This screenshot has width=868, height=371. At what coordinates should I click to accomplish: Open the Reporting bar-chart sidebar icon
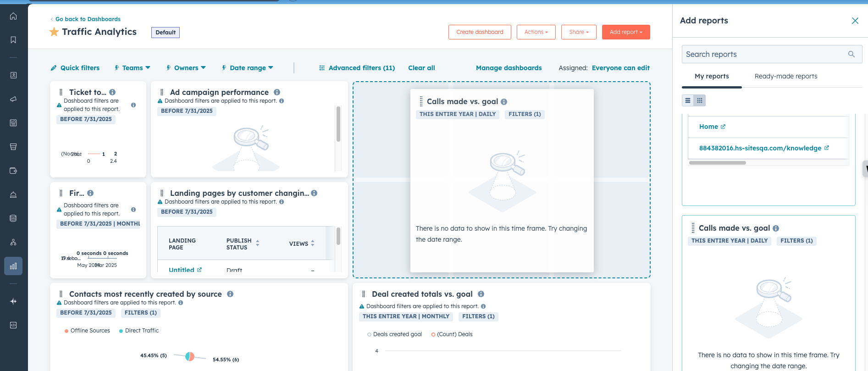click(13, 266)
